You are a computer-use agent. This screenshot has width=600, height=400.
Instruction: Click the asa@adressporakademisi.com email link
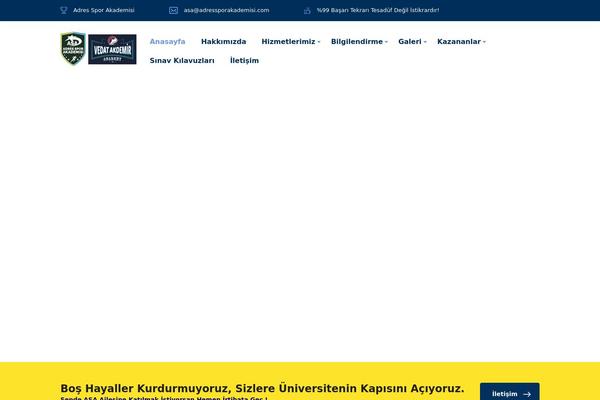coord(226,10)
